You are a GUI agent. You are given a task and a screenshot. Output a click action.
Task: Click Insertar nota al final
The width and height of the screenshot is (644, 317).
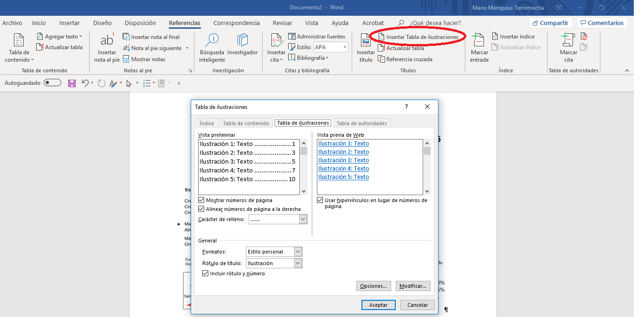click(x=151, y=37)
